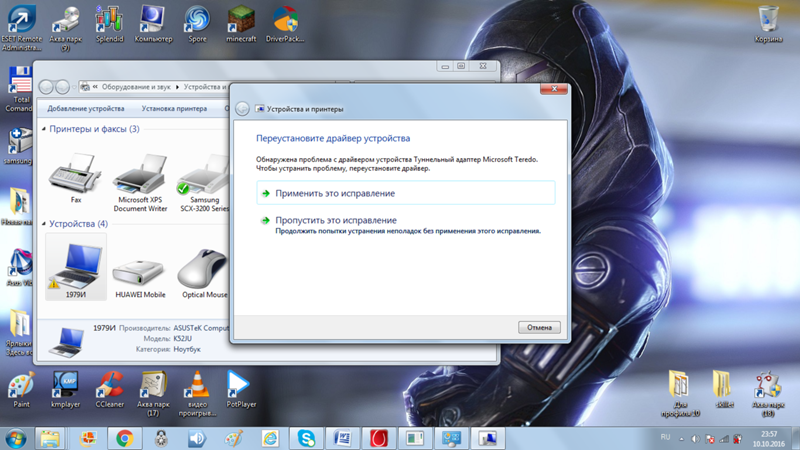Image resolution: width=800 pixels, height=450 pixels.
Task: Open Windows Explorer taskbar icon
Action: tap(50, 438)
